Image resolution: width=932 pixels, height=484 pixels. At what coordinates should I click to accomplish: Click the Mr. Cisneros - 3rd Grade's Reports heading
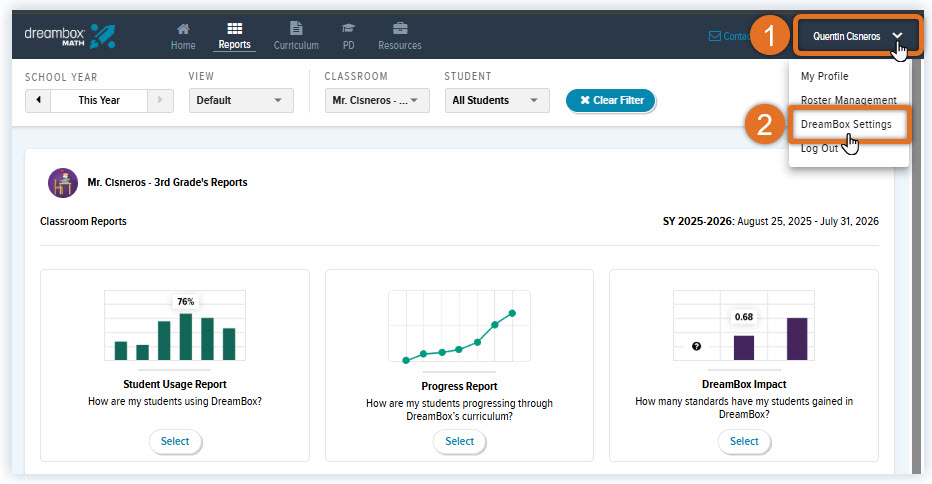pos(167,183)
